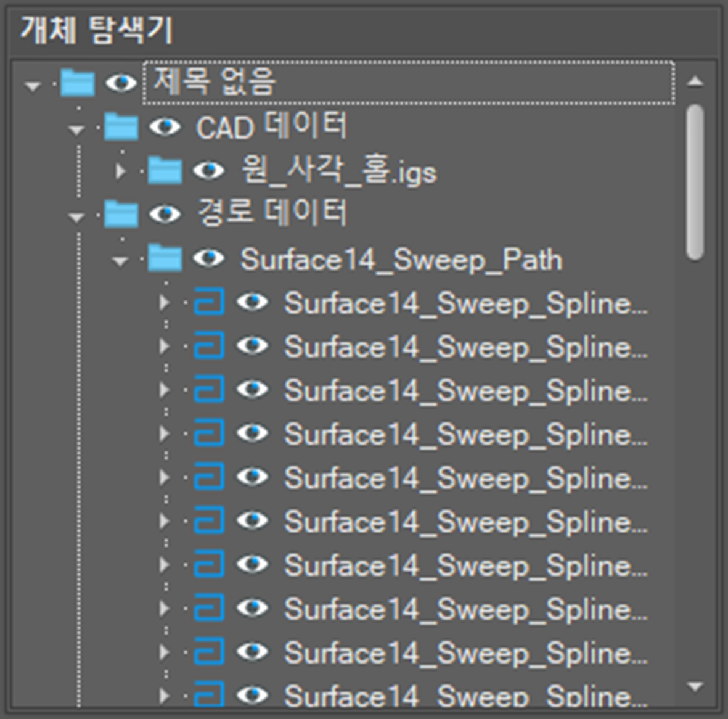Toggle visibility of 원_사각_홀.igs

pyautogui.click(x=208, y=171)
